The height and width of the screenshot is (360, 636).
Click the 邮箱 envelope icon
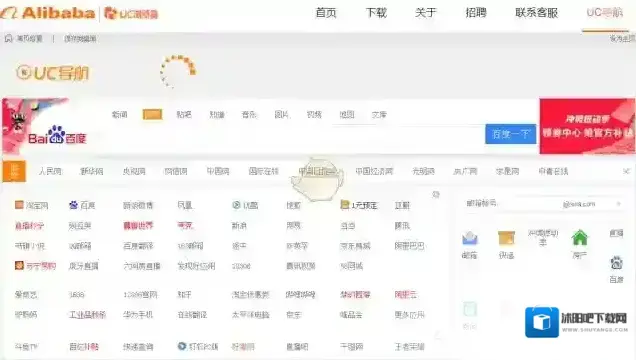(470, 238)
